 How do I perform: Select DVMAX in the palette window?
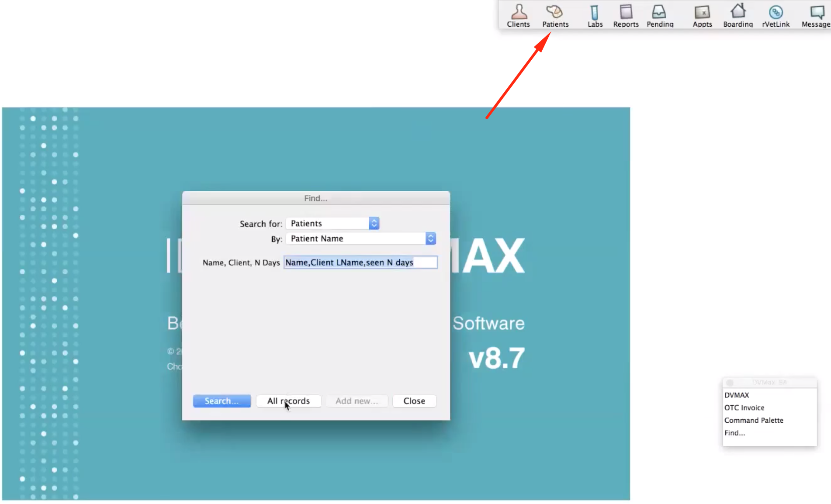(x=737, y=395)
